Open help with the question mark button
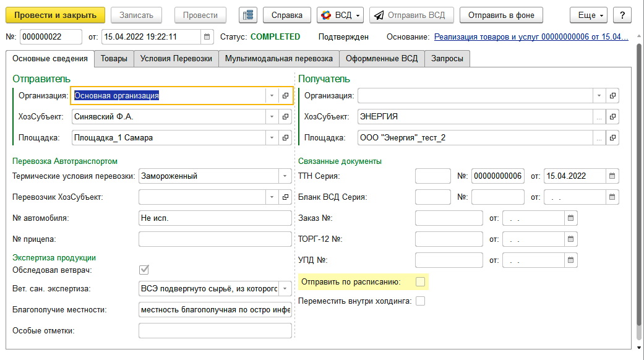Screen dimensions: 644x360 pos(622,15)
